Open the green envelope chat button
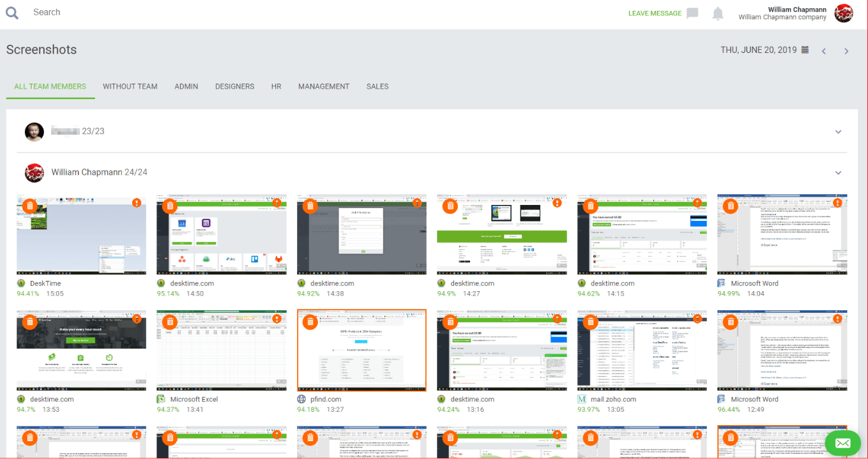868x459 pixels. pos(843,443)
